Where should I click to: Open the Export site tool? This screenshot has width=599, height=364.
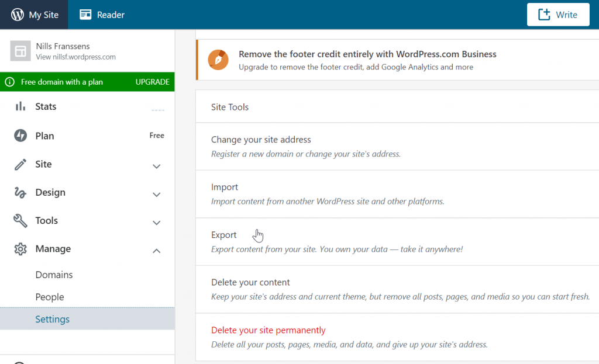coord(224,235)
